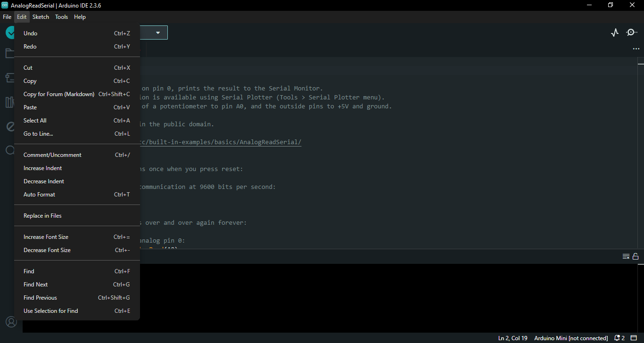
Task: Open the Sketch menu
Action: 41,17
